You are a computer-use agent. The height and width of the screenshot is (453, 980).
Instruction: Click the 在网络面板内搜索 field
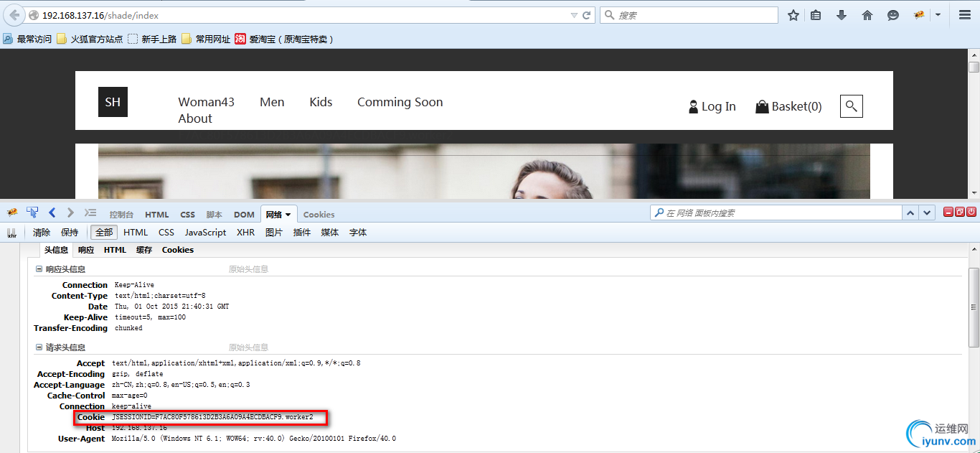[x=776, y=213]
